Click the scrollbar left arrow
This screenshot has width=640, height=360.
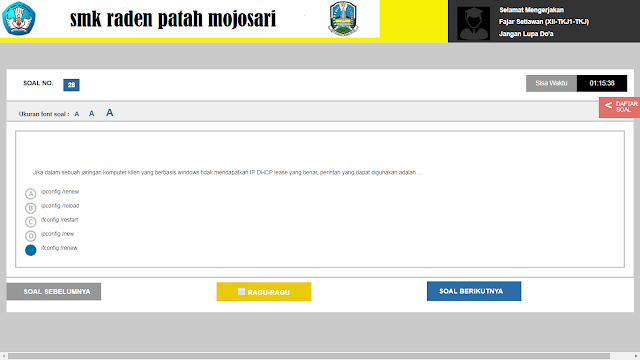[4, 356]
